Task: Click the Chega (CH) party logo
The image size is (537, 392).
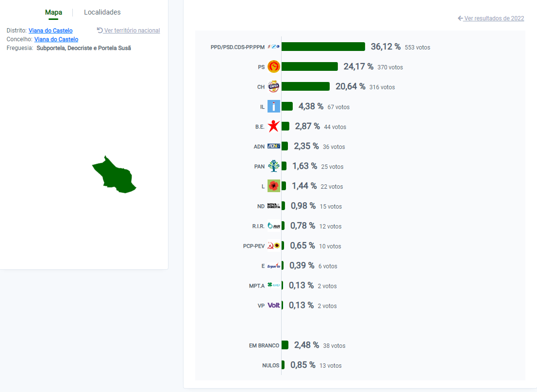Action: (x=274, y=86)
